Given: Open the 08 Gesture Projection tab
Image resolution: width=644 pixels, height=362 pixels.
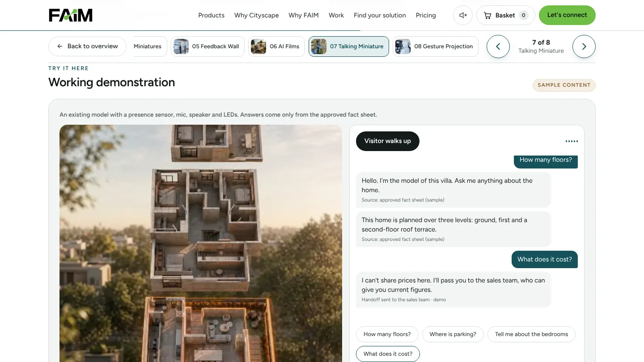Looking at the screenshot, I should click(x=436, y=46).
